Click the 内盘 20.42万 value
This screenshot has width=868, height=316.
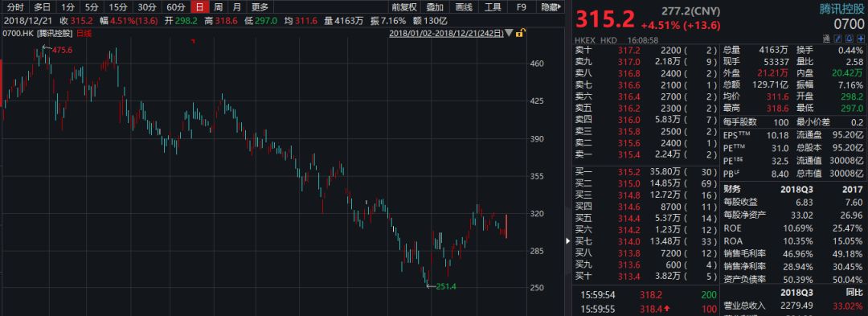click(848, 73)
